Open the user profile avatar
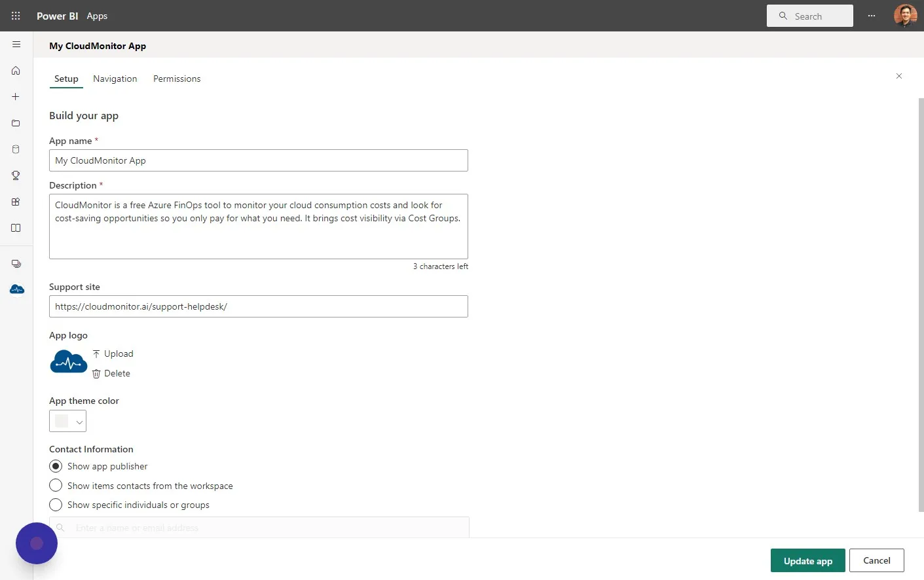The image size is (924, 580). pyautogui.click(x=905, y=16)
